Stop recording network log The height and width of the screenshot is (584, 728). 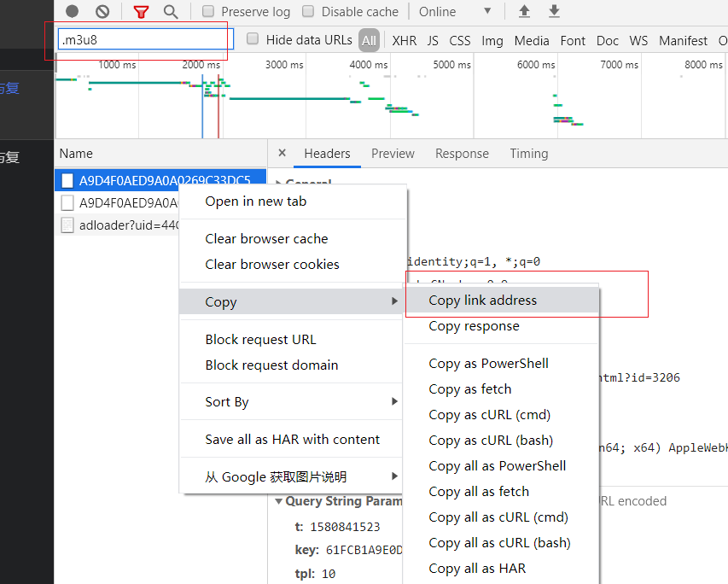72,11
